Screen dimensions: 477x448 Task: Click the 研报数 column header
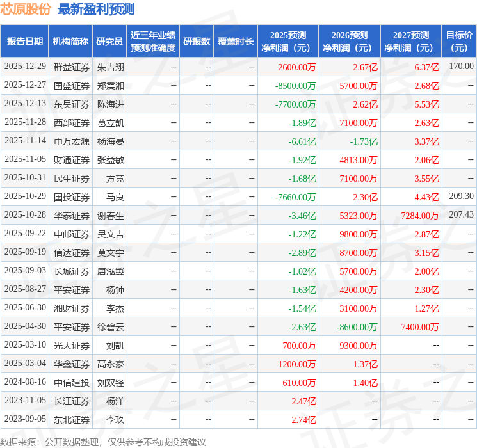pos(197,42)
